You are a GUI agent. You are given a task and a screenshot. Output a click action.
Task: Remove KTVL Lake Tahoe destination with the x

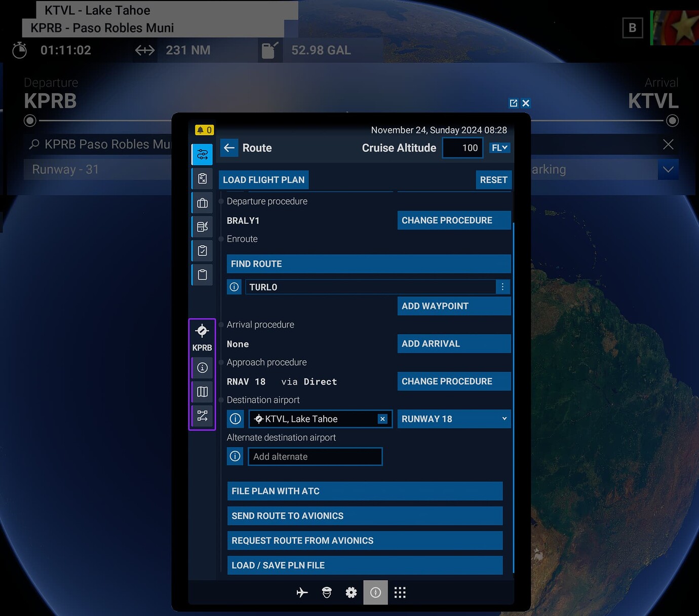[x=382, y=419]
